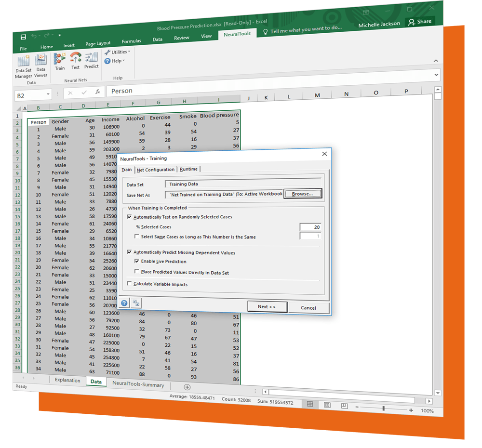Open the Formulas ribbon tab
The image size is (482, 448).
(131, 41)
